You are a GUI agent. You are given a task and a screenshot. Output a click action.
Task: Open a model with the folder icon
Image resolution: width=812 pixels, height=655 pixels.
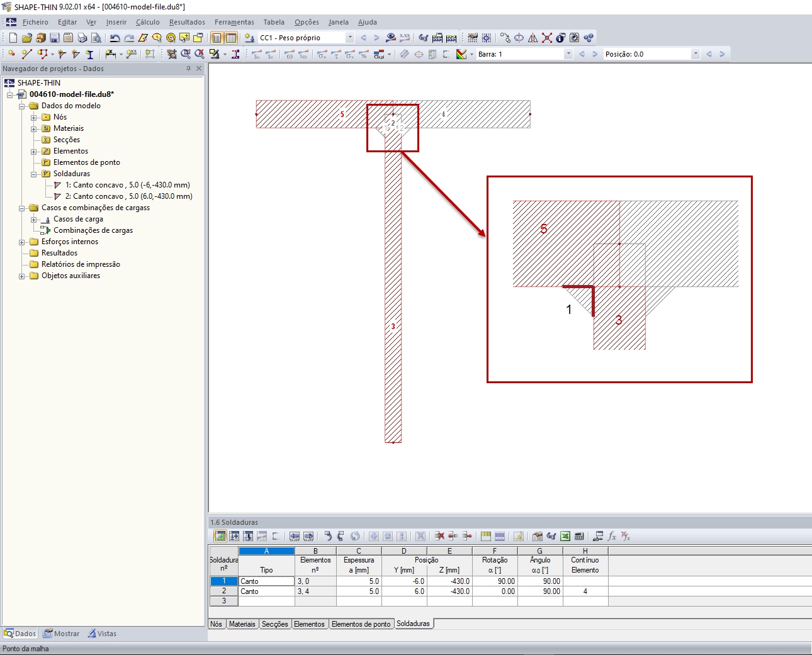pos(26,38)
